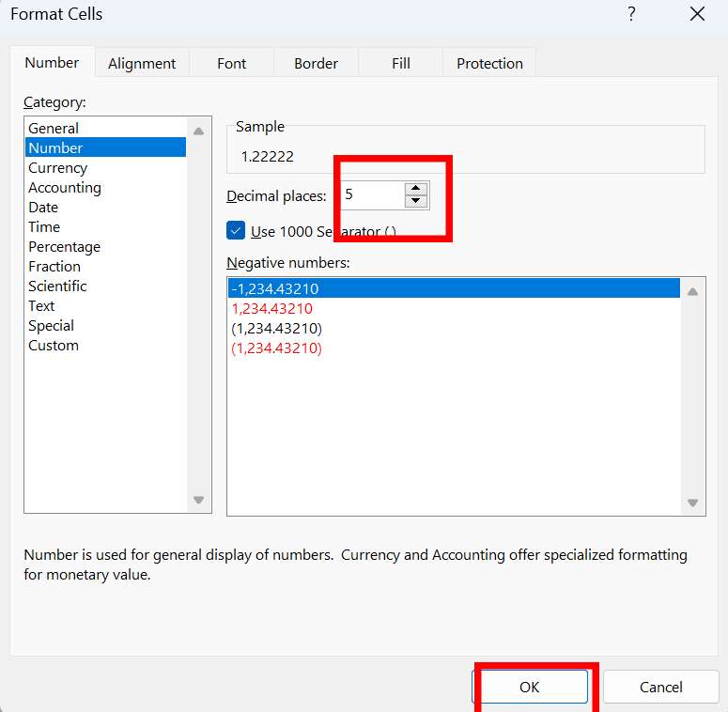Click the Decimal places input field

click(x=372, y=195)
